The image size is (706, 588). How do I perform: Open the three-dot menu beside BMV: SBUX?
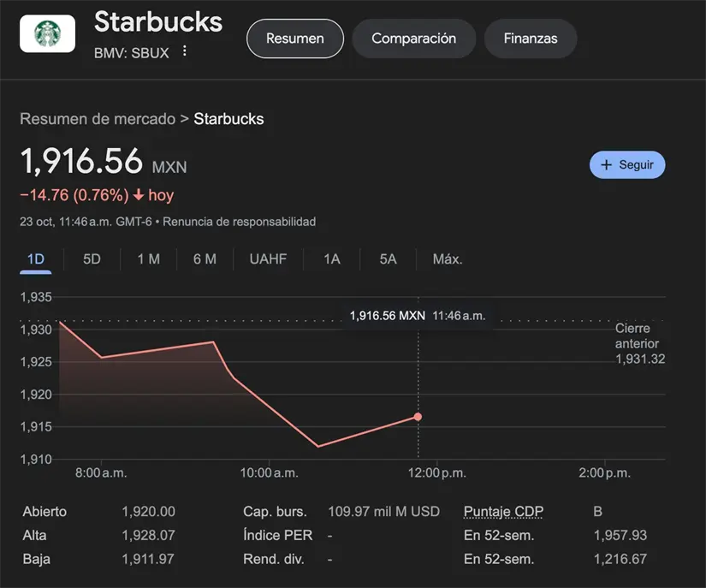pos(184,52)
